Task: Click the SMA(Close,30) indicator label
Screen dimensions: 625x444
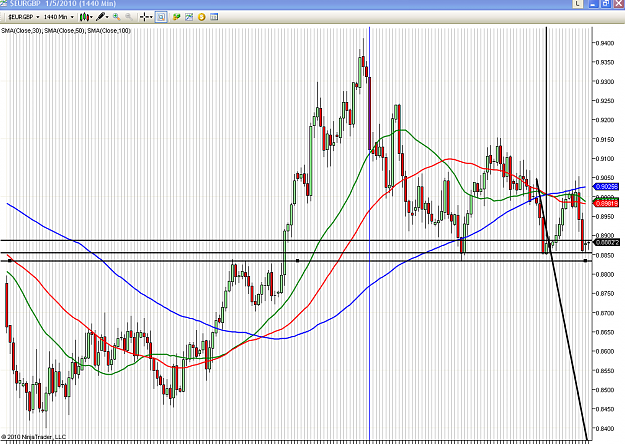Action: click(21, 31)
